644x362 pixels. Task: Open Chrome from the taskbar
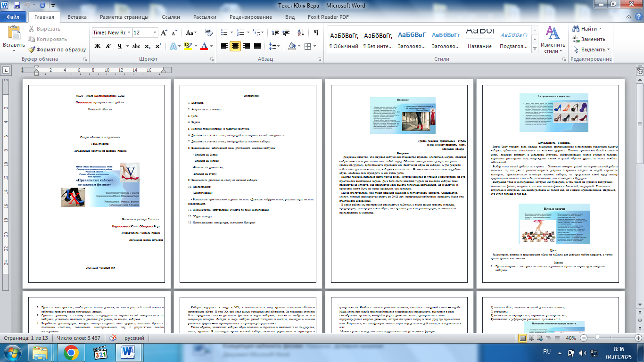tap(71, 352)
